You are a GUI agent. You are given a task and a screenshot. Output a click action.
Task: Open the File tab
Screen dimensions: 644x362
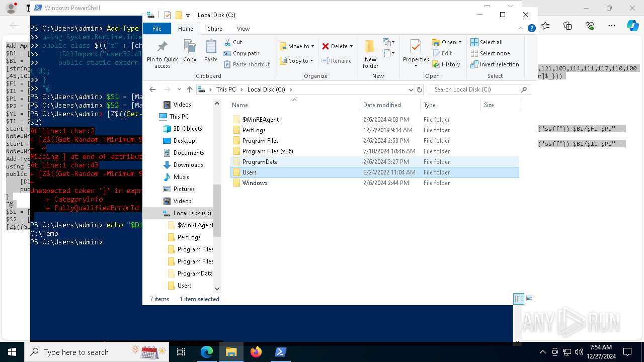[157, 29]
